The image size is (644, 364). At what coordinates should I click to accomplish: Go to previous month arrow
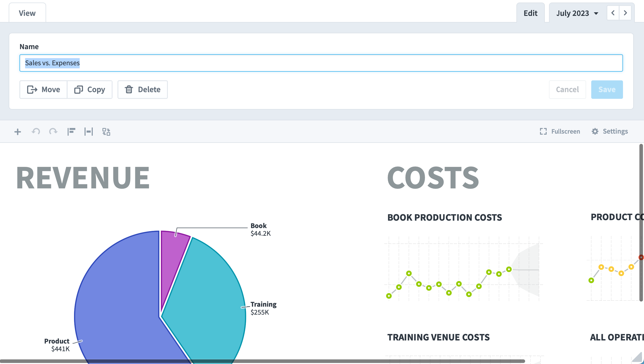tap(613, 13)
